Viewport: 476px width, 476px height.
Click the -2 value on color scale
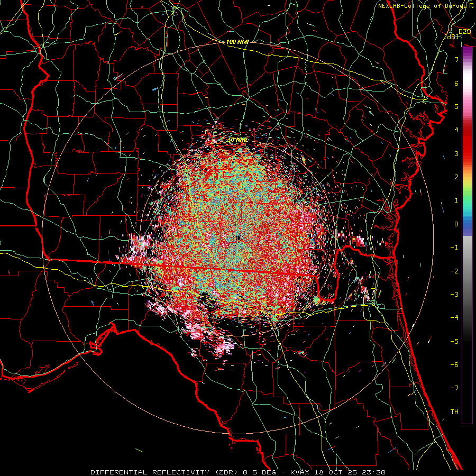tap(454, 271)
